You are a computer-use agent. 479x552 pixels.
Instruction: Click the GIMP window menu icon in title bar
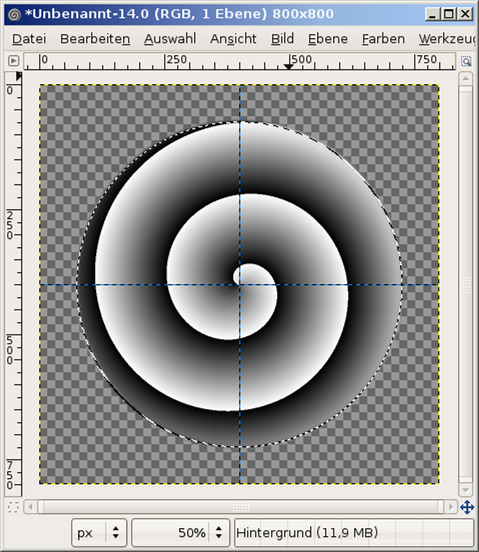(x=14, y=14)
